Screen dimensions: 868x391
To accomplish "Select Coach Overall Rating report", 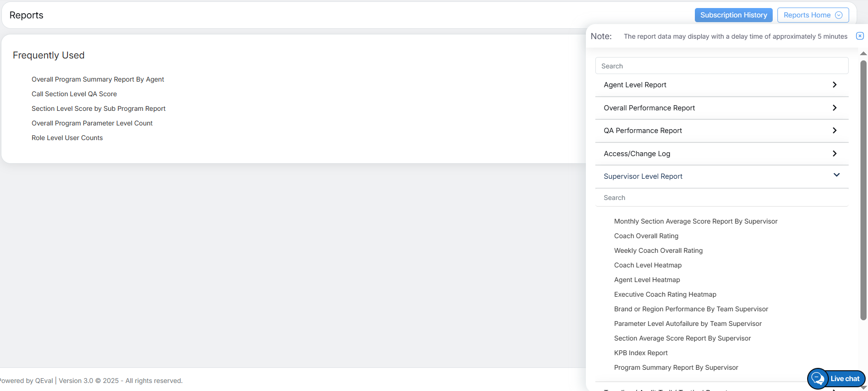I will (x=646, y=236).
